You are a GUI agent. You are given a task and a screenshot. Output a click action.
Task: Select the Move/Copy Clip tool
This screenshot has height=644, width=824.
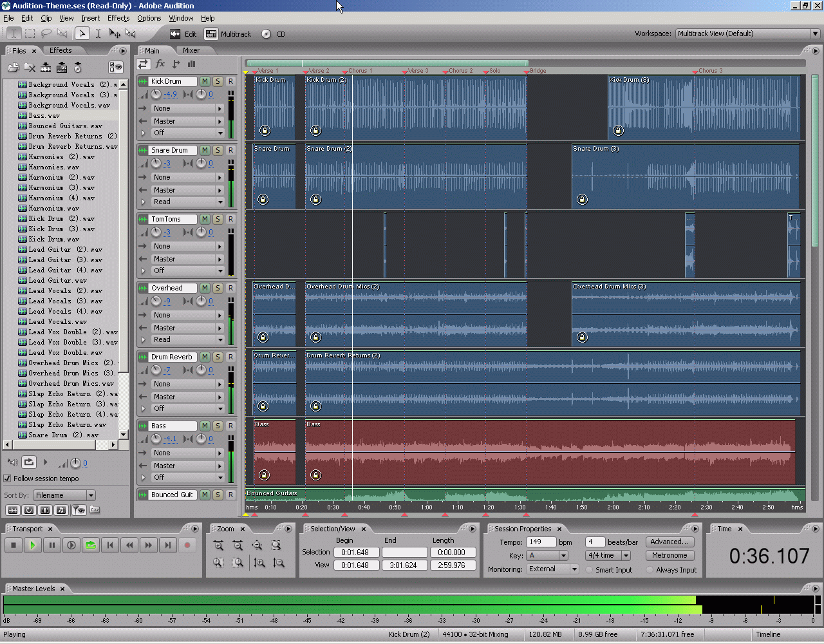point(115,33)
